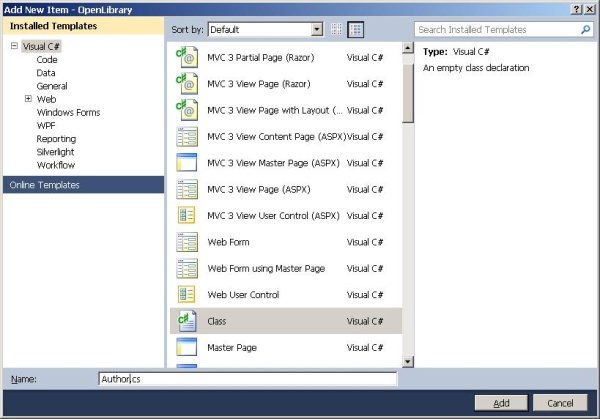Collapse the Visual C# tree node
Image resolution: width=600 pixels, height=419 pixels.
[x=14, y=46]
